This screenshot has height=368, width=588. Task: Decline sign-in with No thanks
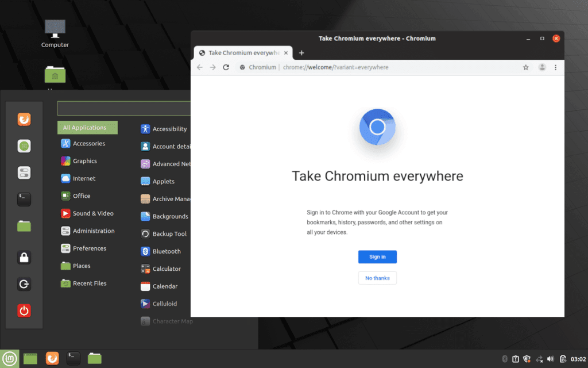(x=377, y=278)
